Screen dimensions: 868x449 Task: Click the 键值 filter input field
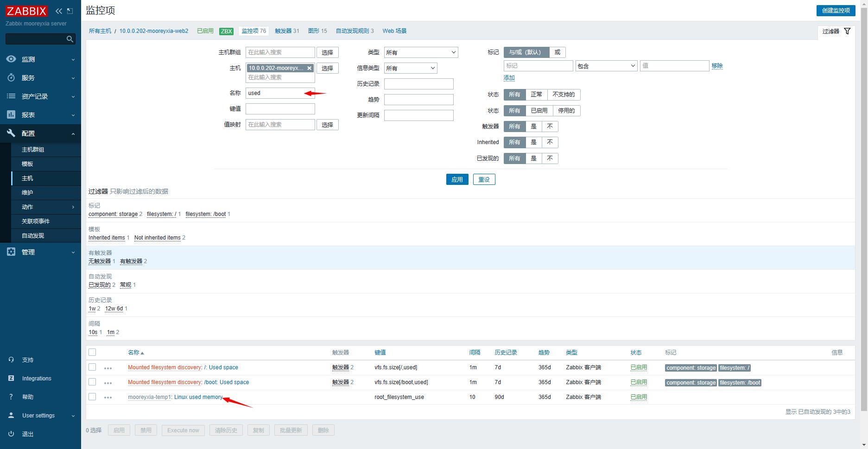point(280,109)
